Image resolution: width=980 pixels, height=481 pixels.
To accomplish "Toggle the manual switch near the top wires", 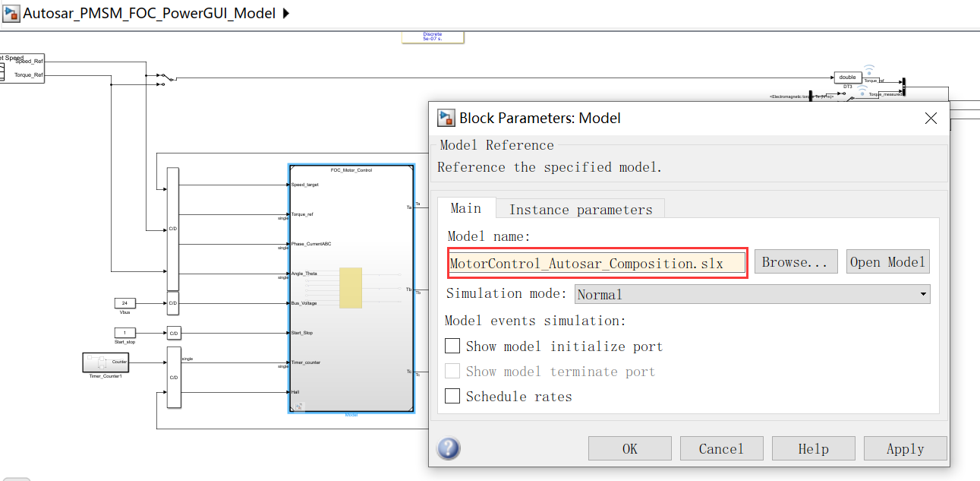I will (x=165, y=77).
